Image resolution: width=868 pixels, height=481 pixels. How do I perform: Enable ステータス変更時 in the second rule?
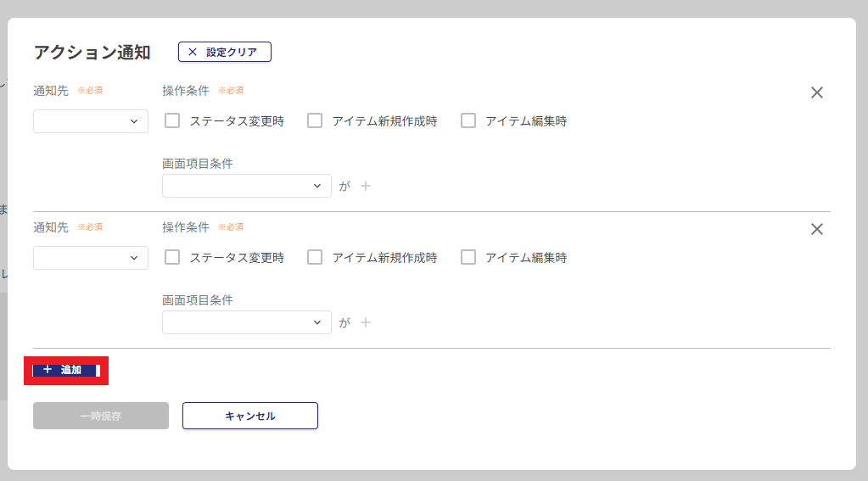pos(172,257)
